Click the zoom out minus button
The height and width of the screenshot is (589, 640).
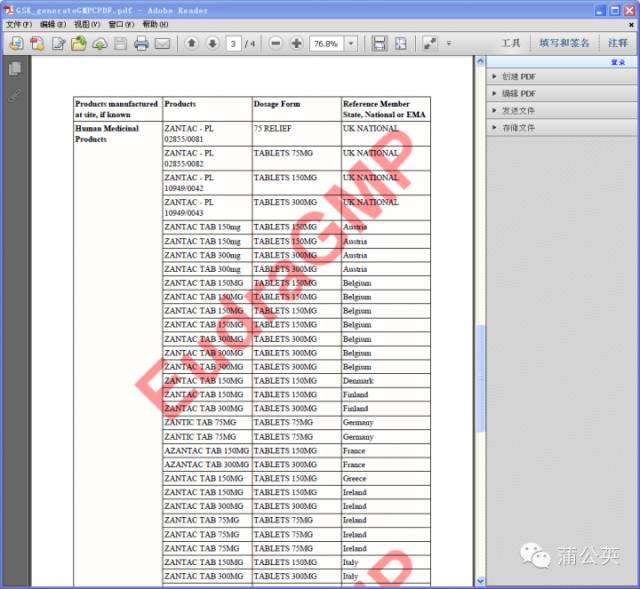click(x=275, y=43)
